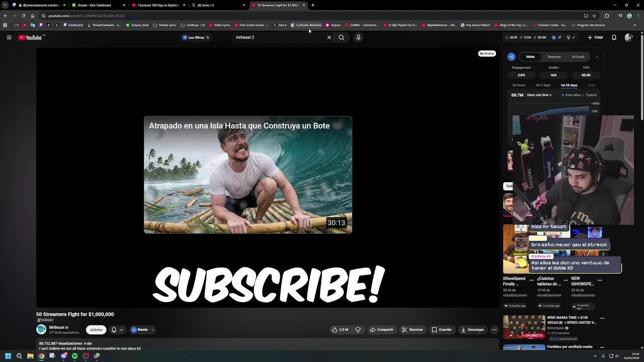Screen dimensions: 644x362
Task: Go to YouTube home via logo
Action: (30, 38)
